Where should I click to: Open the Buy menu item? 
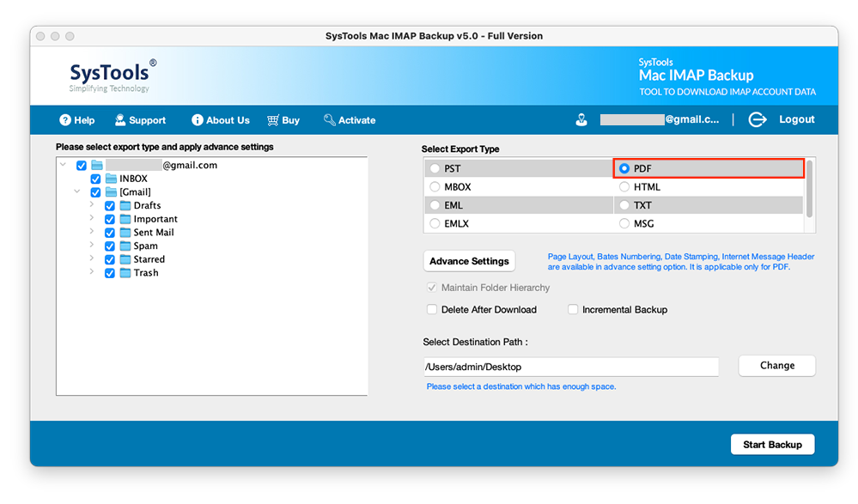pos(283,120)
